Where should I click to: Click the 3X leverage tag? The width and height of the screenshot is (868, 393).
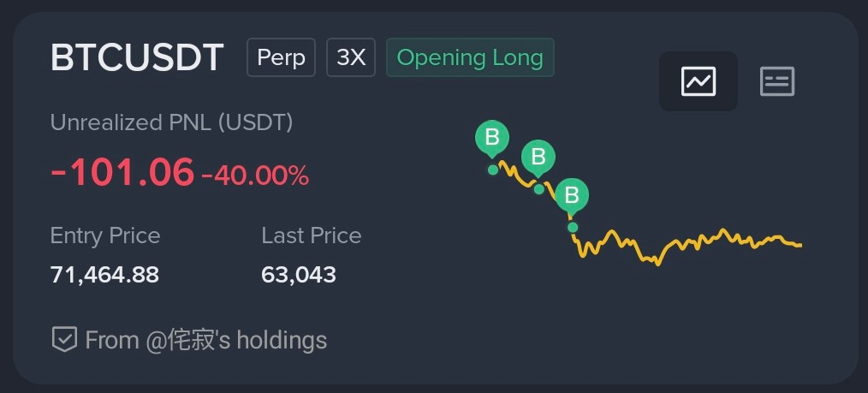click(x=351, y=57)
